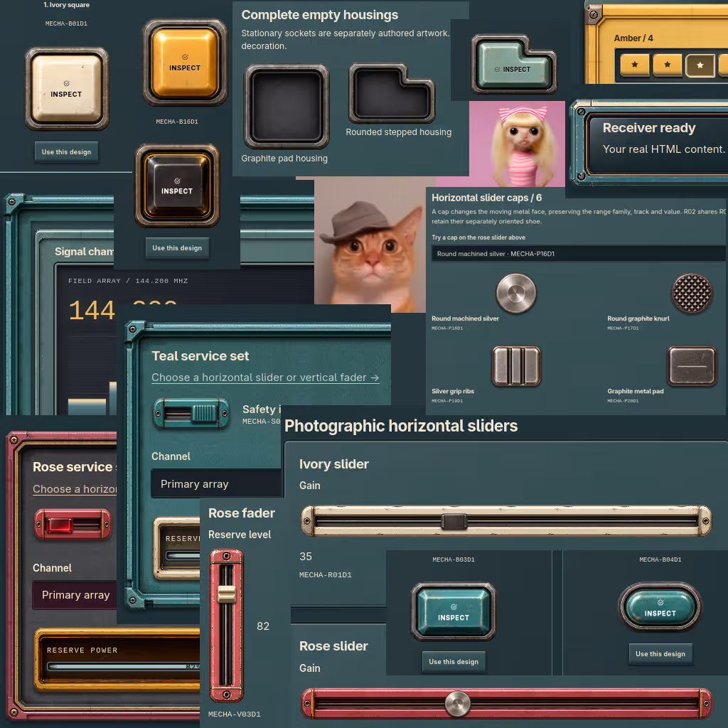Screen dimensions: 728x728
Task: Click the Ivory slider Gain thumb
Action: coord(454,521)
